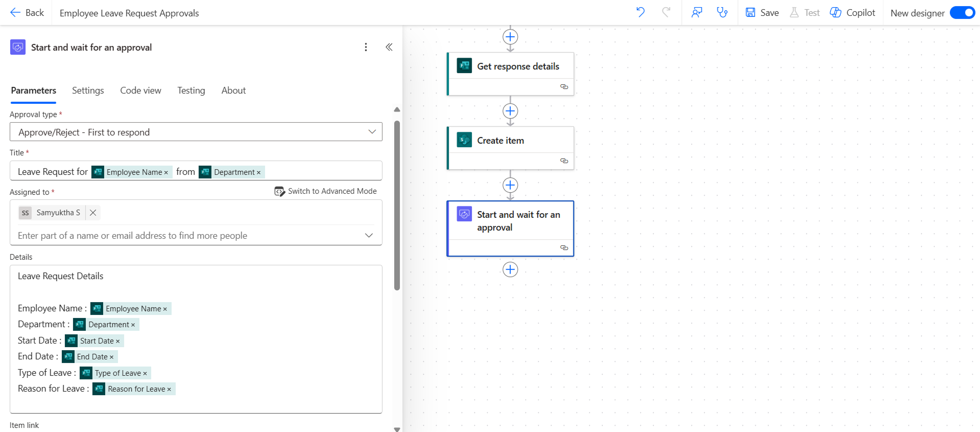Open the feedback person icon
Image resolution: width=980 pixels, height=432 pixels.
tap(697, 12)
